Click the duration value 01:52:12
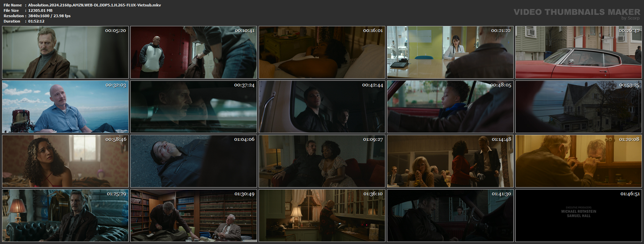Viewport: 644px width, 244px height. coord(36,21)
